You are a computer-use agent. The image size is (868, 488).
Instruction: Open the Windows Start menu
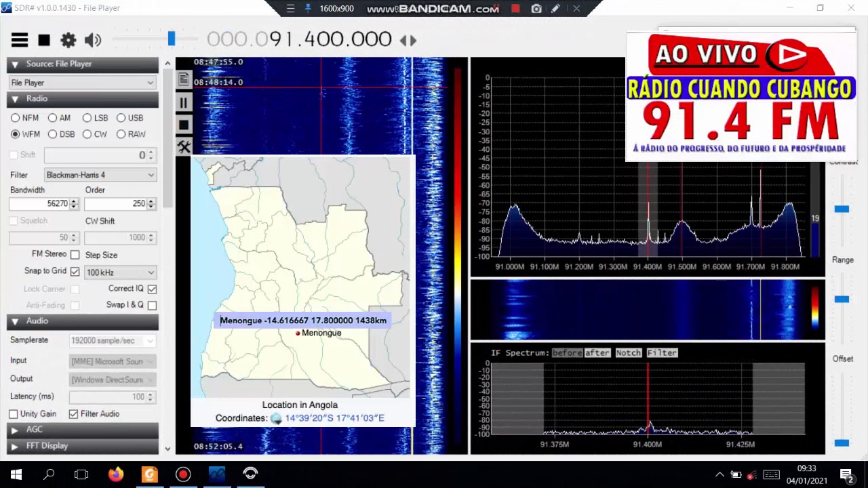point(16,474)
